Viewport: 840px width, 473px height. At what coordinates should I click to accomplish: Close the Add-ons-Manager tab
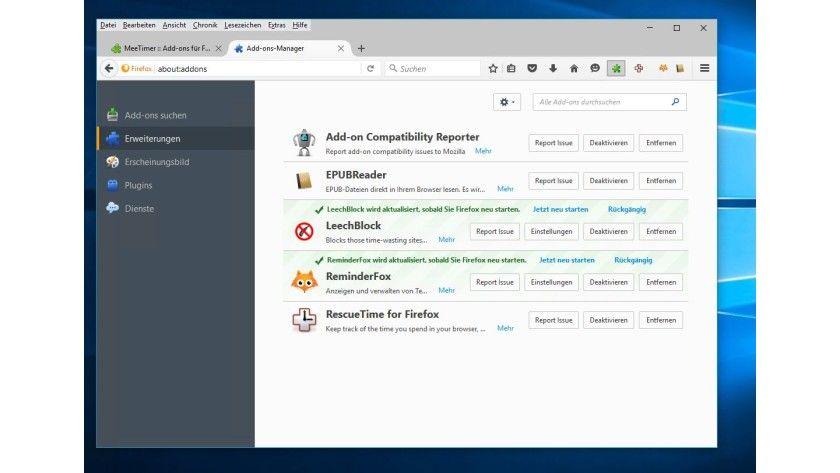coord(341,48)
